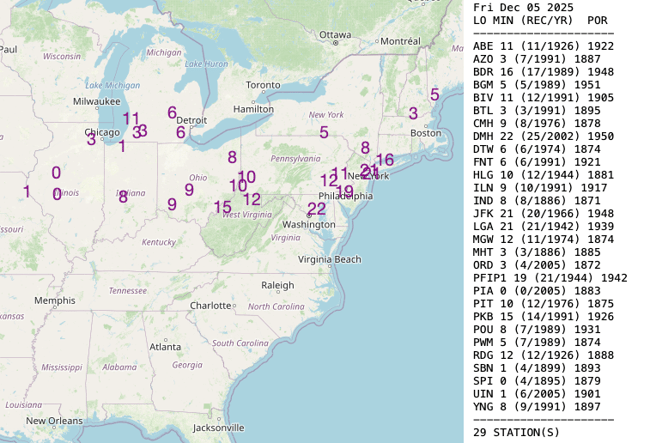The width and height of the screenshot is (650, 443).
Task: Click the 22 marker near Washington
Action: [x=316, y=209]
